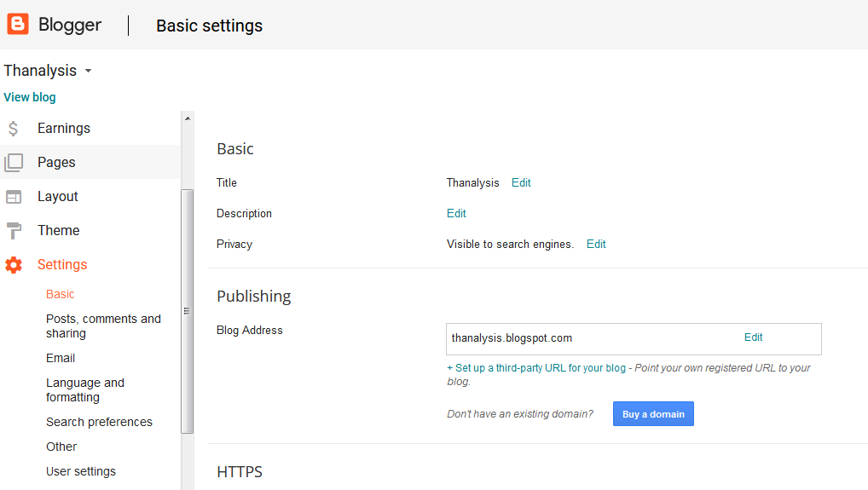Open the Thanalysis blog selector dropdown arrow

pyautogui.click(x=88, y=71)
